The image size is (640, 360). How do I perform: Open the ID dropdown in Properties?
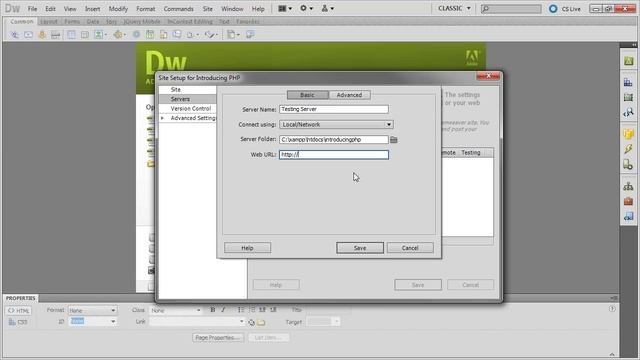point(113,322)
